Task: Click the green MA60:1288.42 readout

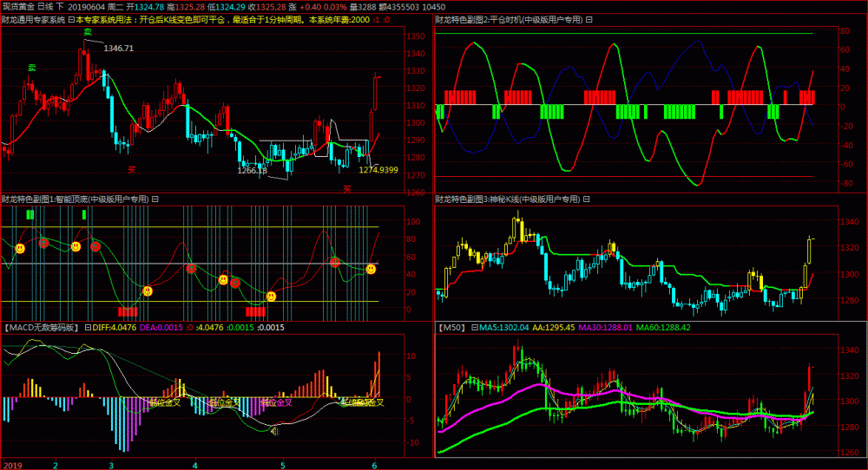Action: (663, 327)
